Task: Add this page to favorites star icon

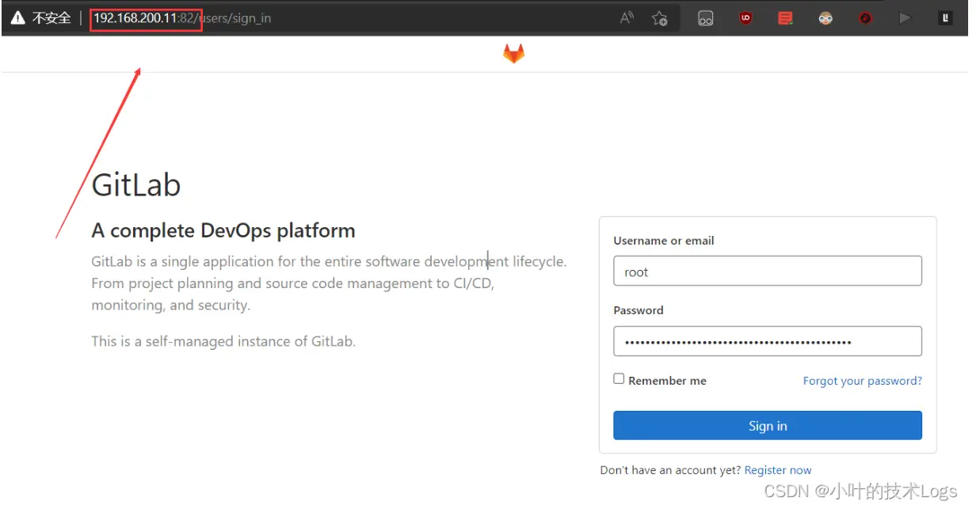Action: (x=659, y=18)
